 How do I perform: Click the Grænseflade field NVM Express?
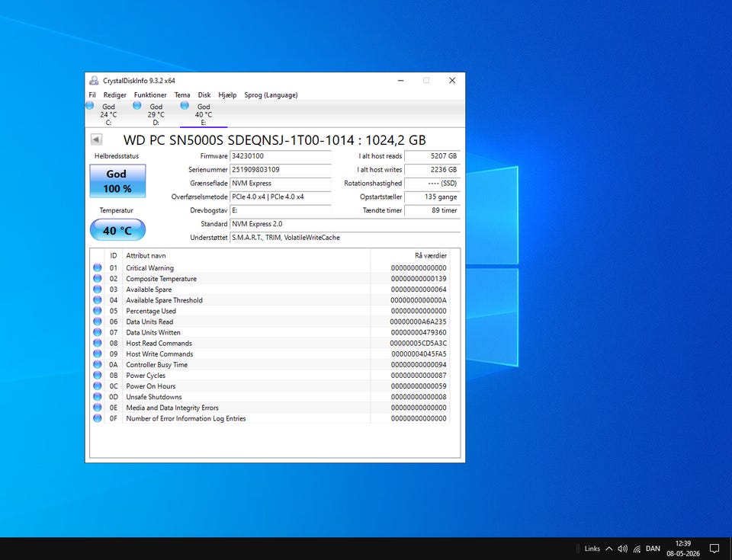[x=281, y=183]
